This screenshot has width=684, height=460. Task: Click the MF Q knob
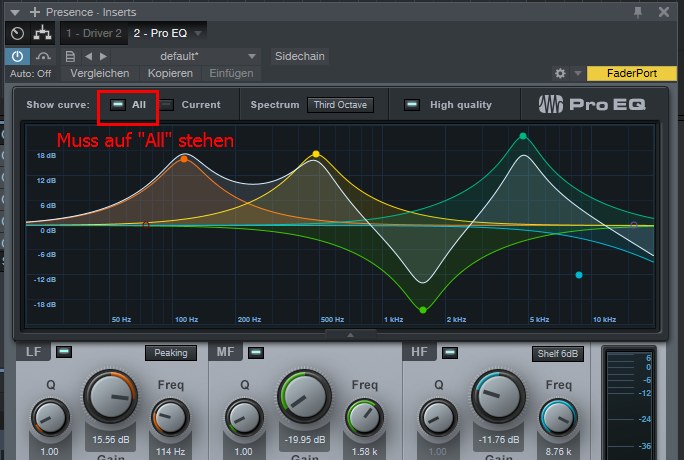[x=244, y=418]
